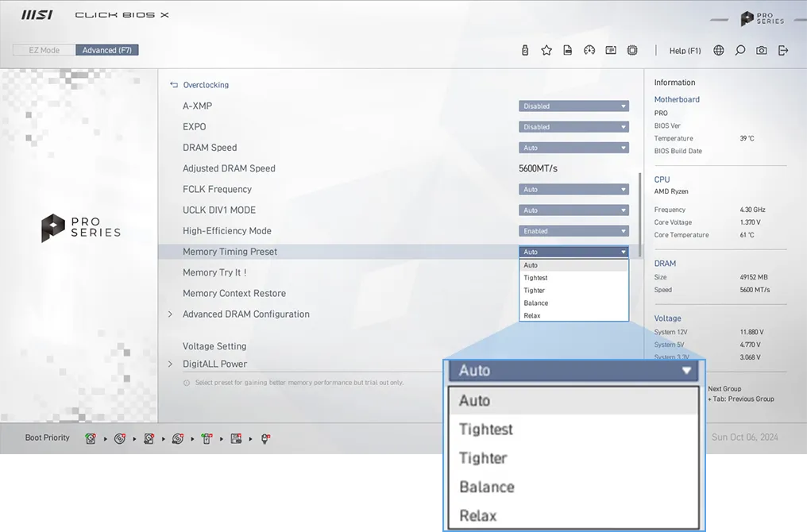
Task: Select the EXPO setting label
Action: [x=194, y=126]
